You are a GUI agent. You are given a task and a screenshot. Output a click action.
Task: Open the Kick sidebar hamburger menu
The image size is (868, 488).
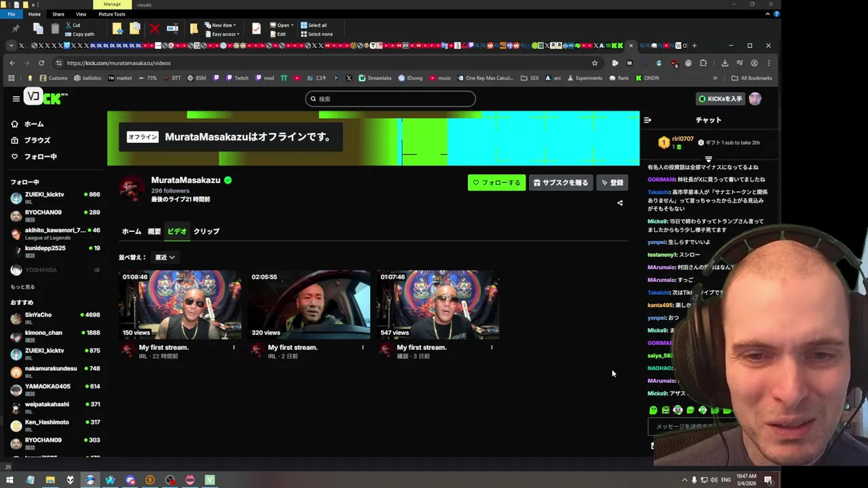(x=16, y=98)
